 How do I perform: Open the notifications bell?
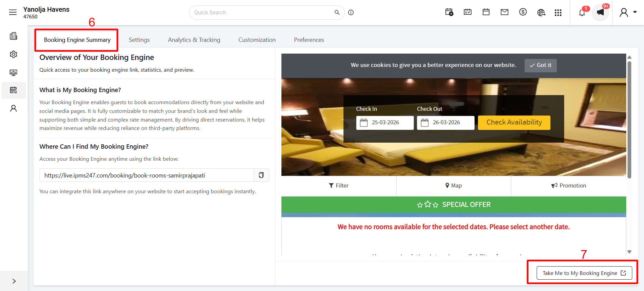coord(582,12)
